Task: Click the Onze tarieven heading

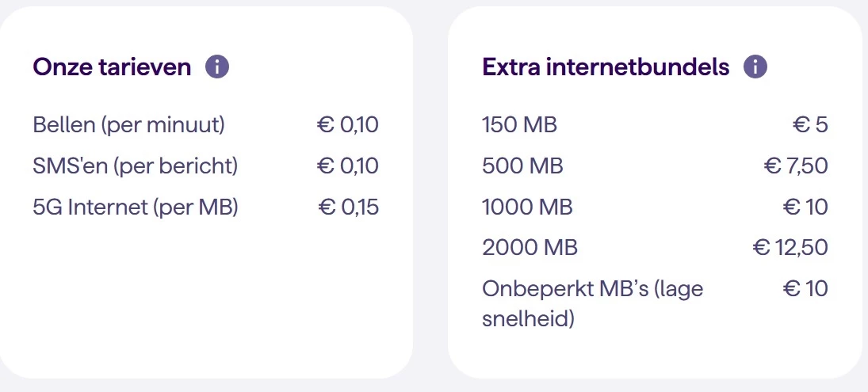Action: [x=112, y=67]
